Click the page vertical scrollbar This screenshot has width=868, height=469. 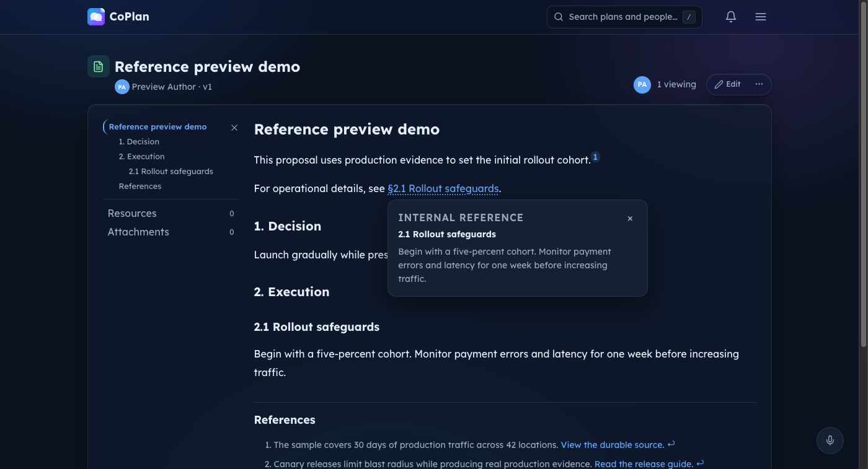(x=864, y=173)
